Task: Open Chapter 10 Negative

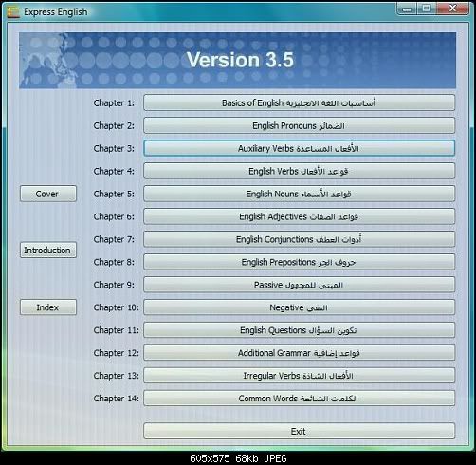Action: (x=299, y=307)
